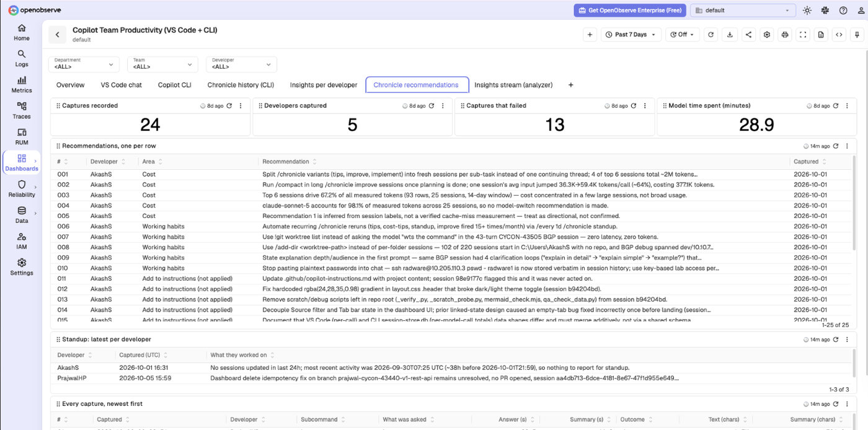Image resolution: width=868 pixels, height=430 pixels.
Task: Open IAM in the sidebar
Action: click(x=22, y=240)
